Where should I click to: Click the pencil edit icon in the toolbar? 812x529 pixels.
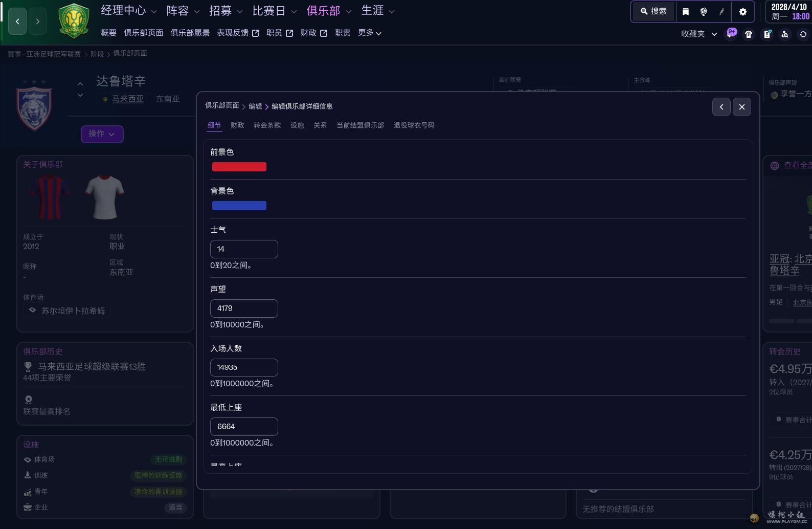[x=721, y=11]
